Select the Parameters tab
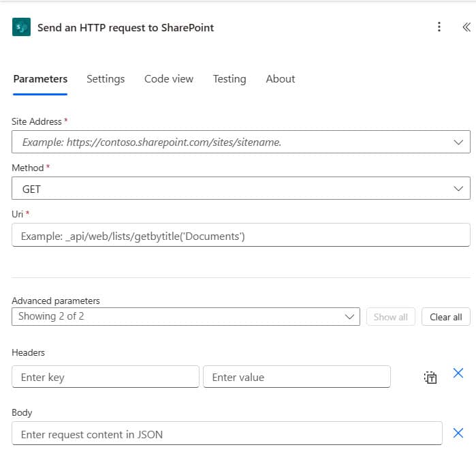The width and height of the screenshot is (476, 458). pyautogui.click(x=40, y=79)
